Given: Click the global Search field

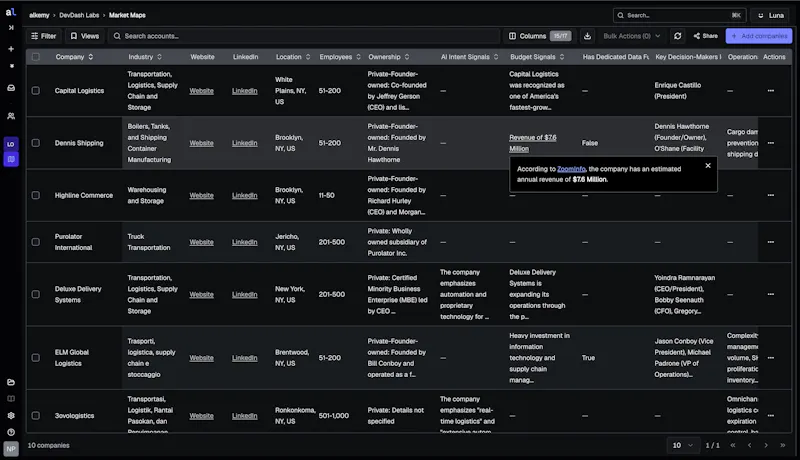Looking at the screenshot, I should 679,15.
